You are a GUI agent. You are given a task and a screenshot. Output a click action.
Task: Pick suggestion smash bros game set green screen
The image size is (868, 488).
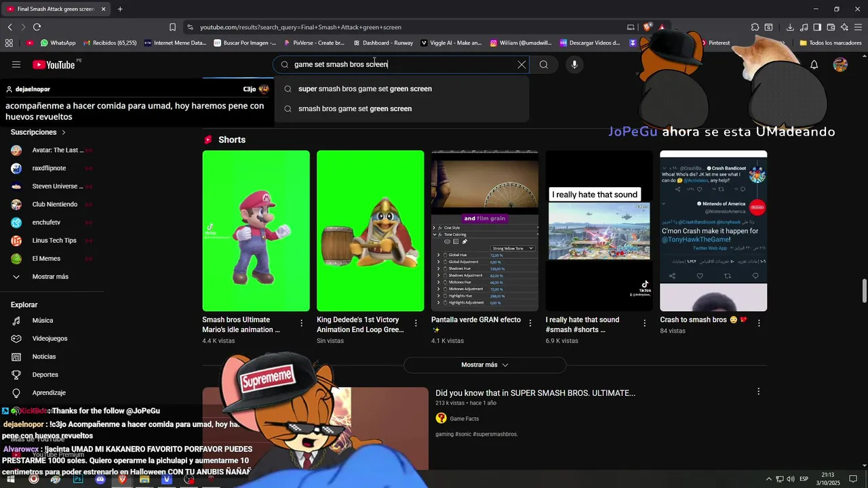click(x=401, y=108)
